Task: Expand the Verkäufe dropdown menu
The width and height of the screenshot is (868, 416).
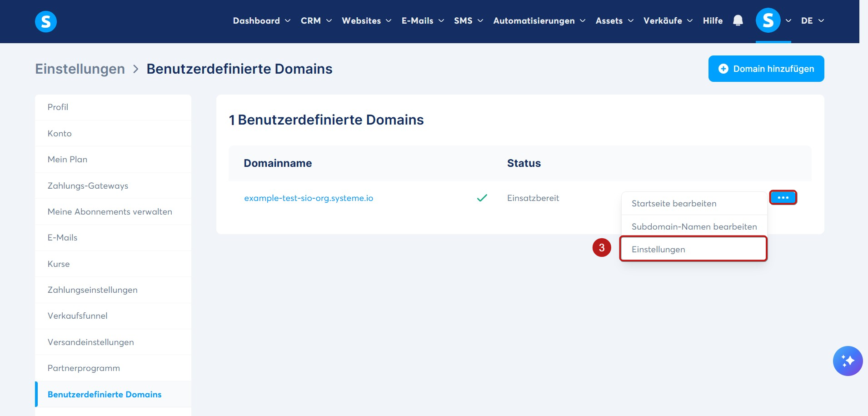Action: click(x=668, y=20)
